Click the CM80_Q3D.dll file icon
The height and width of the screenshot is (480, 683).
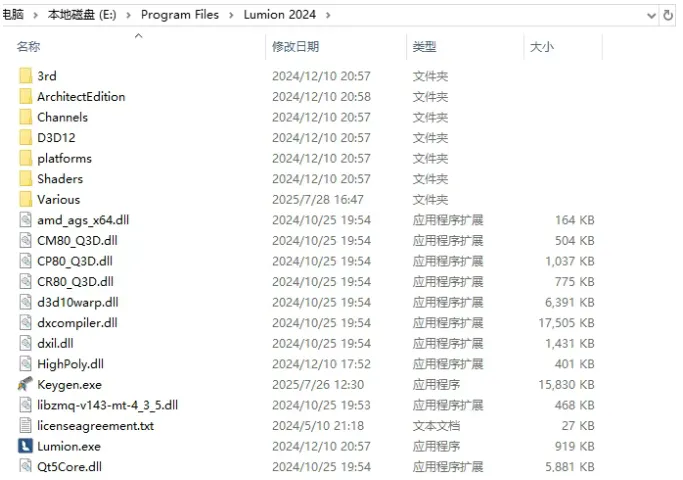tap(26, 240)
